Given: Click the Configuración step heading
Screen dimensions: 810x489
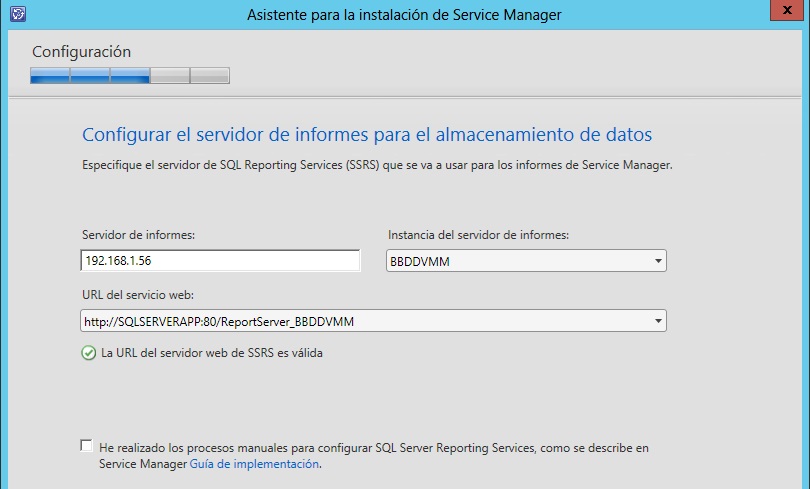Looking at the screenshot, I should point(81,51).
